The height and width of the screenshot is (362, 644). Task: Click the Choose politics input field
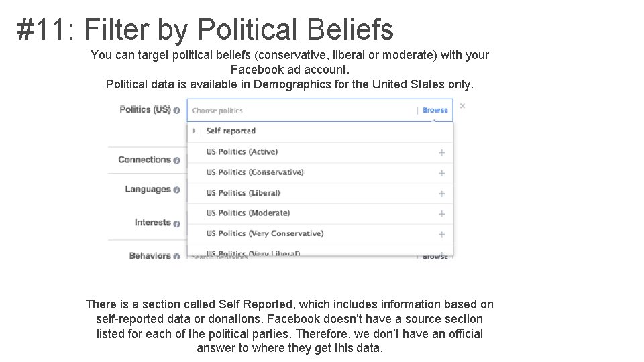pos(302,111)
